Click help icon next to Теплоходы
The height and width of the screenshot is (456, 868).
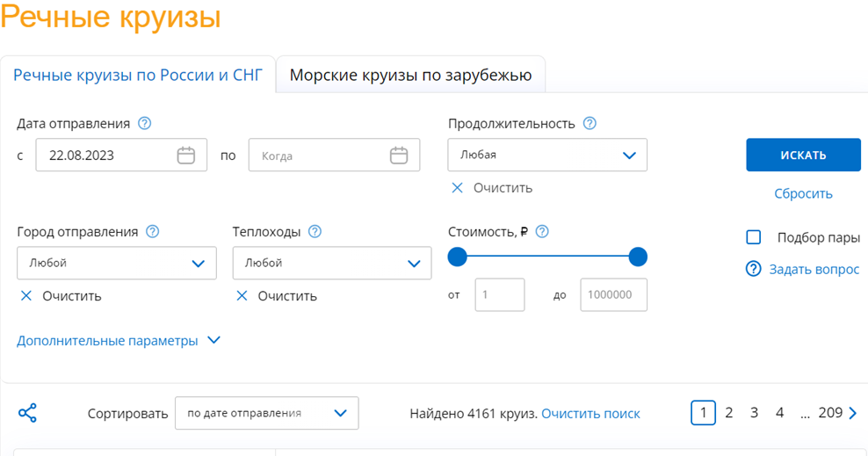click(315, 231)
